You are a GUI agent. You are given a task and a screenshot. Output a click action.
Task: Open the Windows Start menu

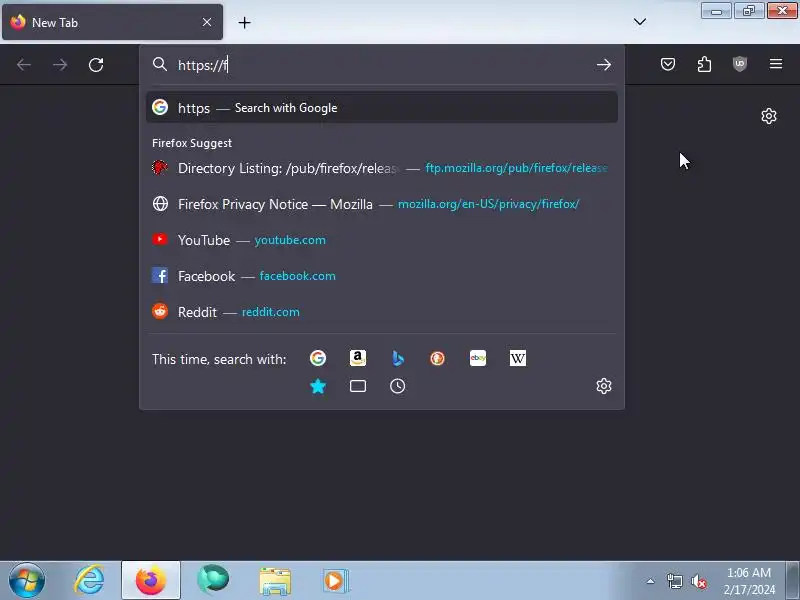(x=27, y=581)
